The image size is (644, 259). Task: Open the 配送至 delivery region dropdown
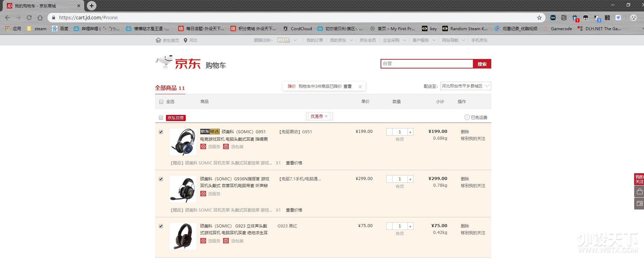(x=465, y=86)
